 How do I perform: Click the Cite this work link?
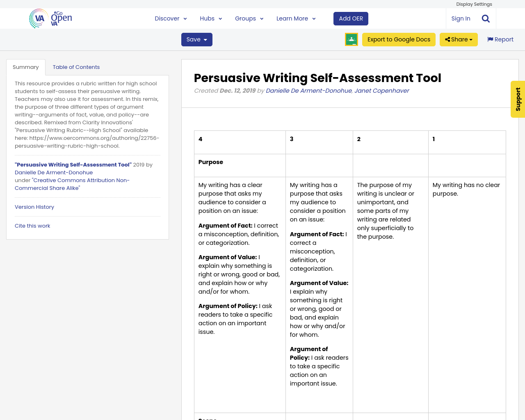(32, 226)
